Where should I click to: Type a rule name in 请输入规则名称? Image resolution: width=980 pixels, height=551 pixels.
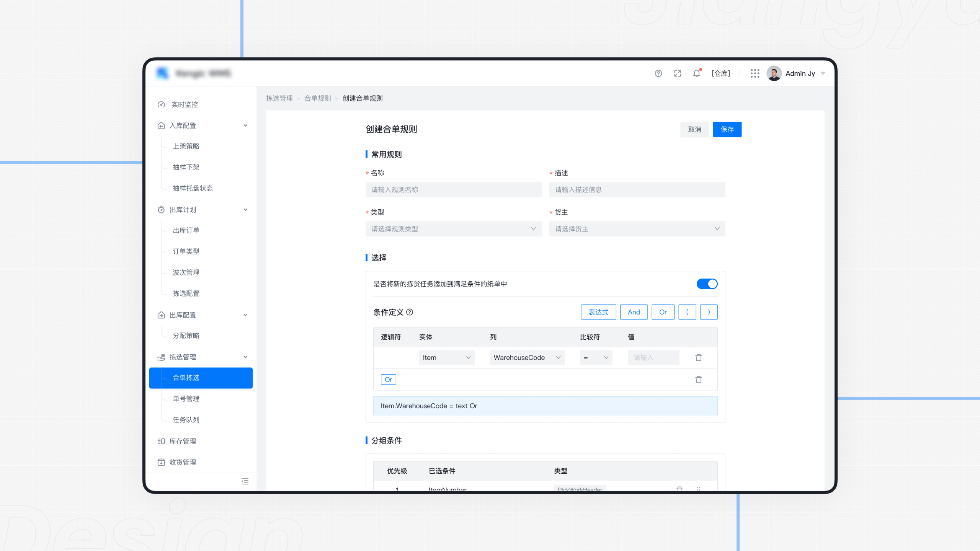[453, 189]
